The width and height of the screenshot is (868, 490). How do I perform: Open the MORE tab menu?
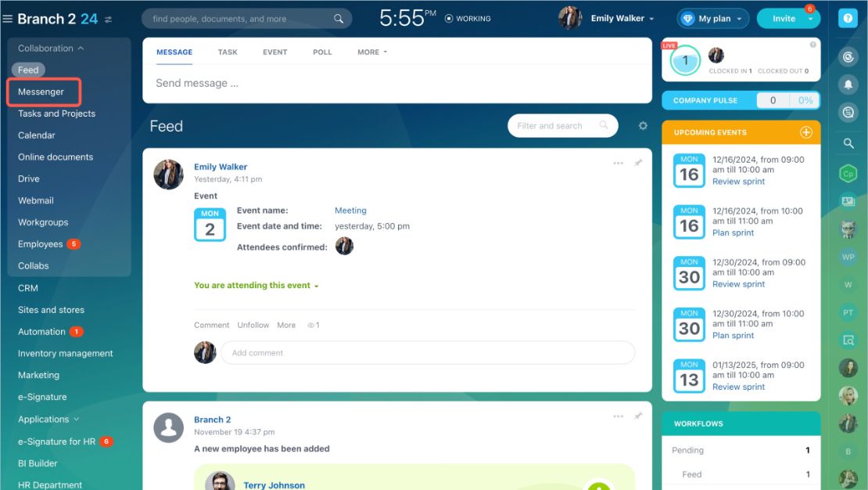pos(372,52)
